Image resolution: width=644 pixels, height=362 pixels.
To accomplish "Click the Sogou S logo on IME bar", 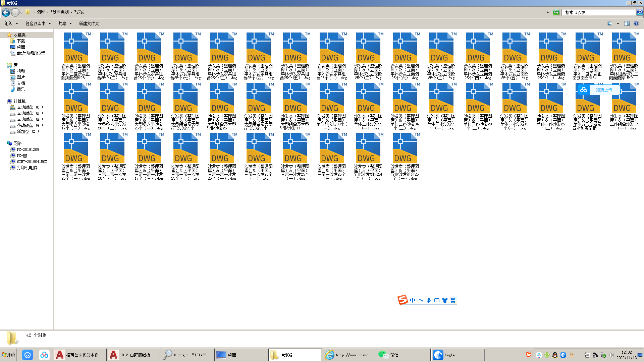I will tap(402, 300).
